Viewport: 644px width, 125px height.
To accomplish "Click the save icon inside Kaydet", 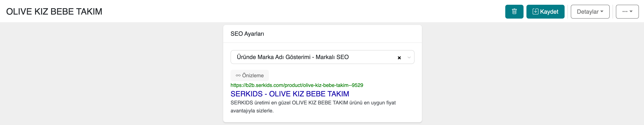I will click(535, 11).
